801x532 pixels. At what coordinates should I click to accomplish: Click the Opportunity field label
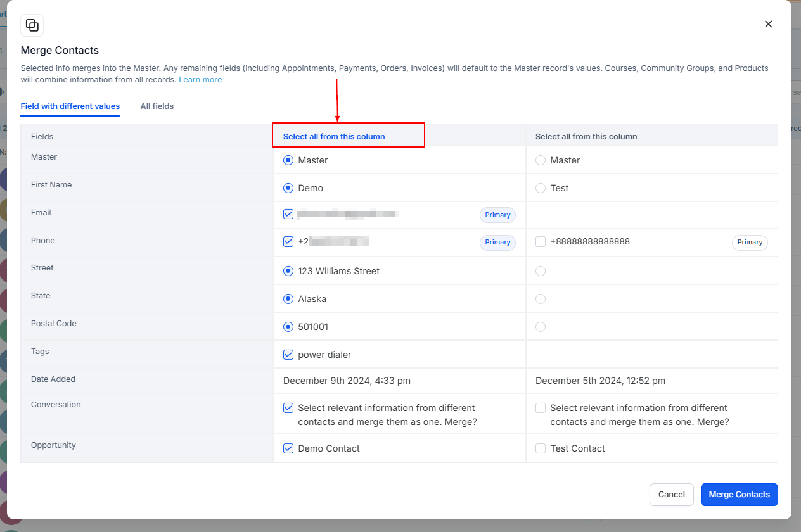(53, 445)
